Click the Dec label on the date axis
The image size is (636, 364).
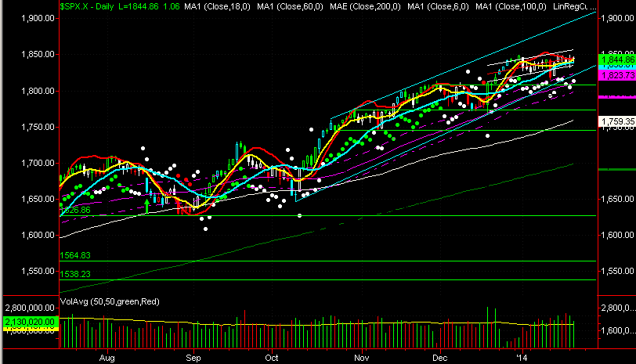click(x=439, y=358)
